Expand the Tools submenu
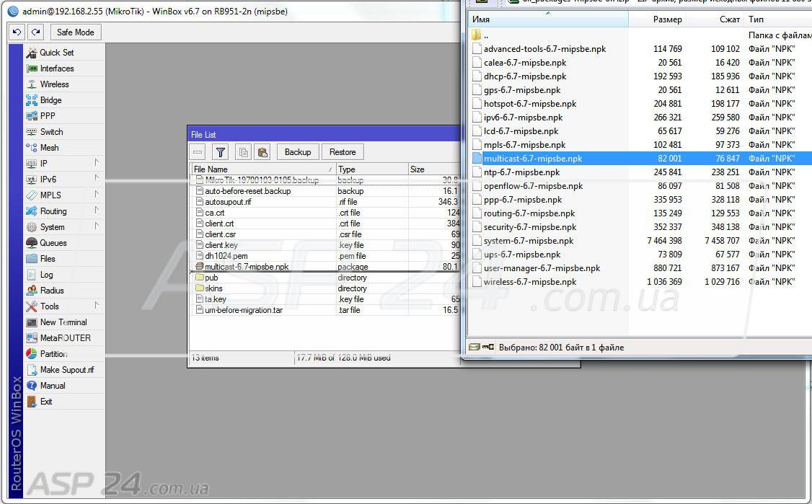Screen dimensions: 812x504 (50, 306)
